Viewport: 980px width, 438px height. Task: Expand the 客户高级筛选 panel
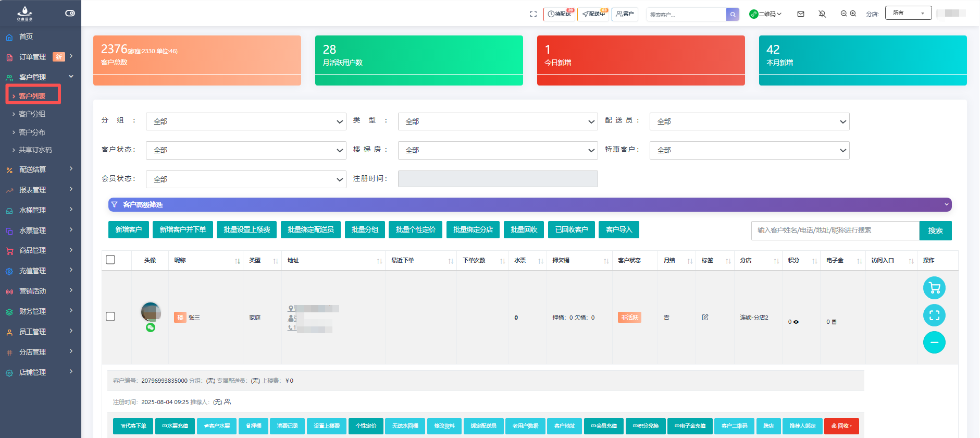529,204
